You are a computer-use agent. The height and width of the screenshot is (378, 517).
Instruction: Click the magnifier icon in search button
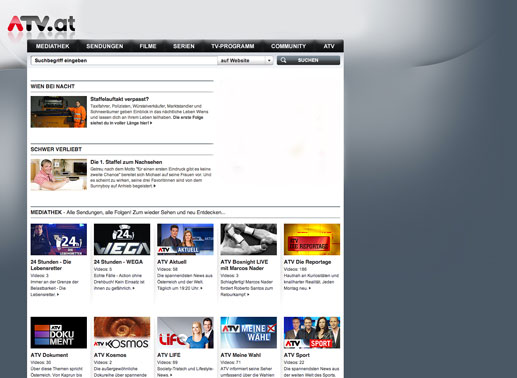(x=283, y=60)
